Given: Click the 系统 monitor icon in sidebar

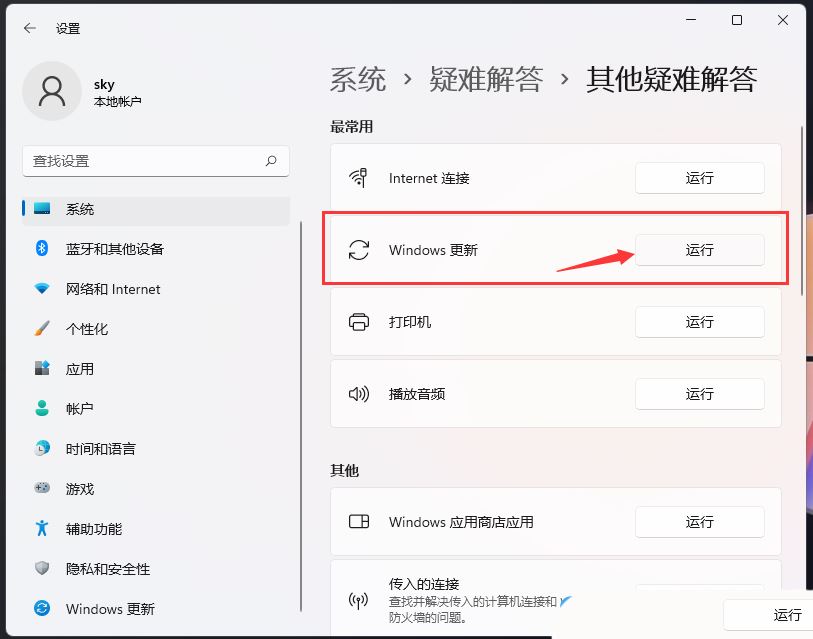Looking at the screenshot, I should pos(42,209).
